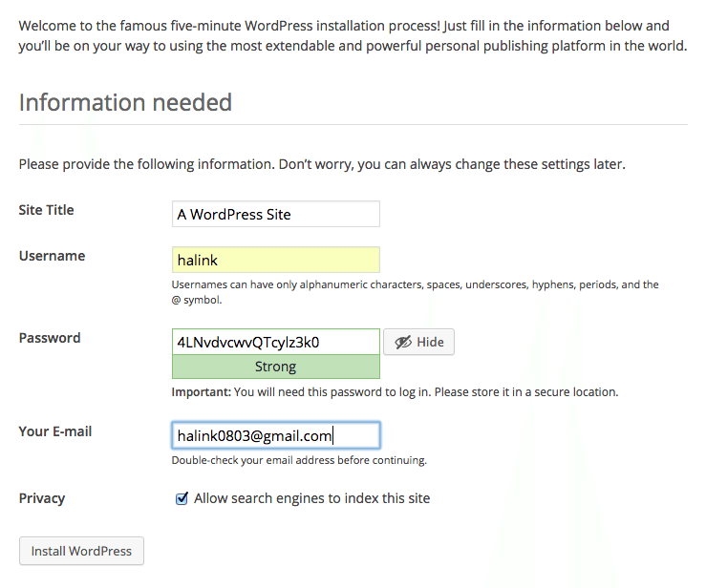
Task: Click the Install WordPress button
Action: click(x=81, y=551)
